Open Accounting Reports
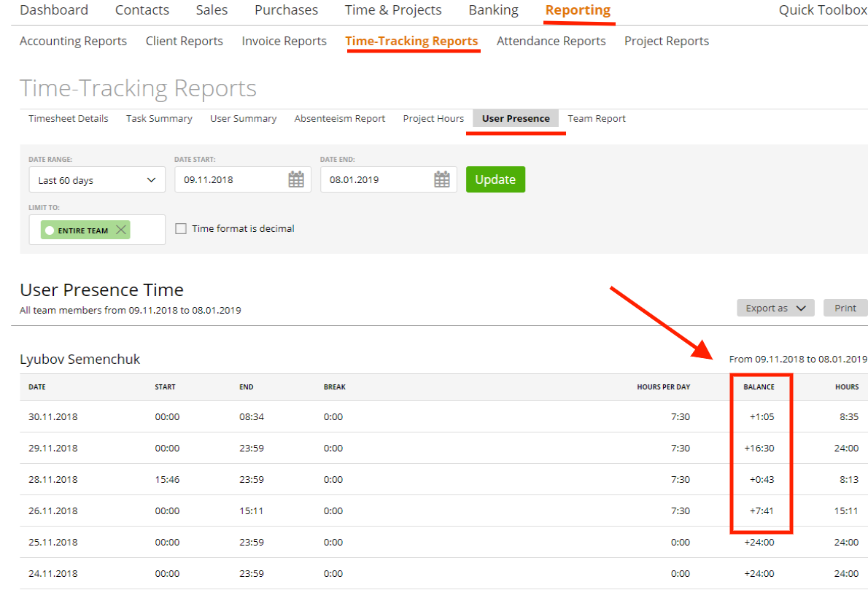Viewport: 868px width, 590px height. [x=73, y=41]
